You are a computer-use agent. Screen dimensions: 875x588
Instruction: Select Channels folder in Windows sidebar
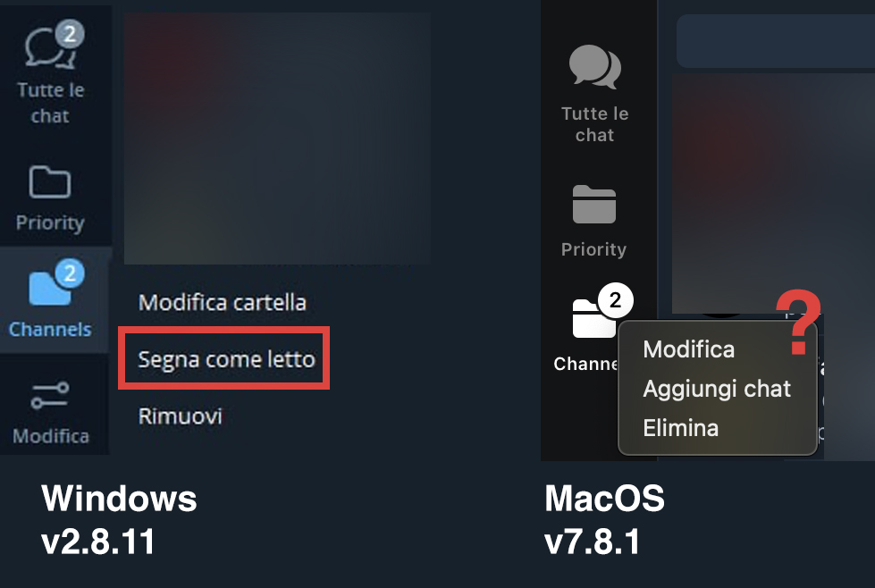point(50,299)
